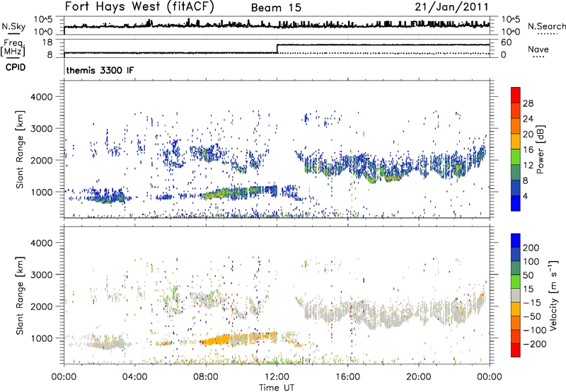
Task: Click the '08:00' time tick label
Action: point(206,377)
